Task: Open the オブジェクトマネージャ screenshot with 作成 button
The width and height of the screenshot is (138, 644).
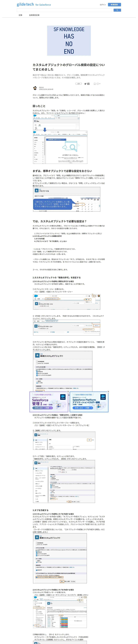Action: coord(67,327)
